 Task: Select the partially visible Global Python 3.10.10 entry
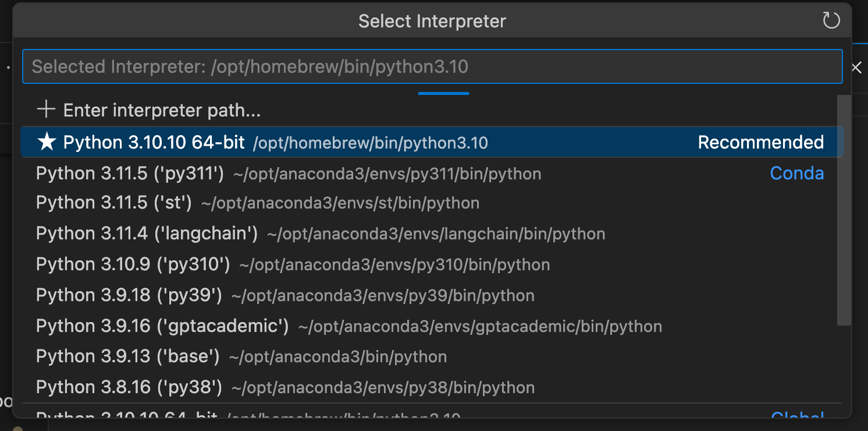click(x=248, y=416)
